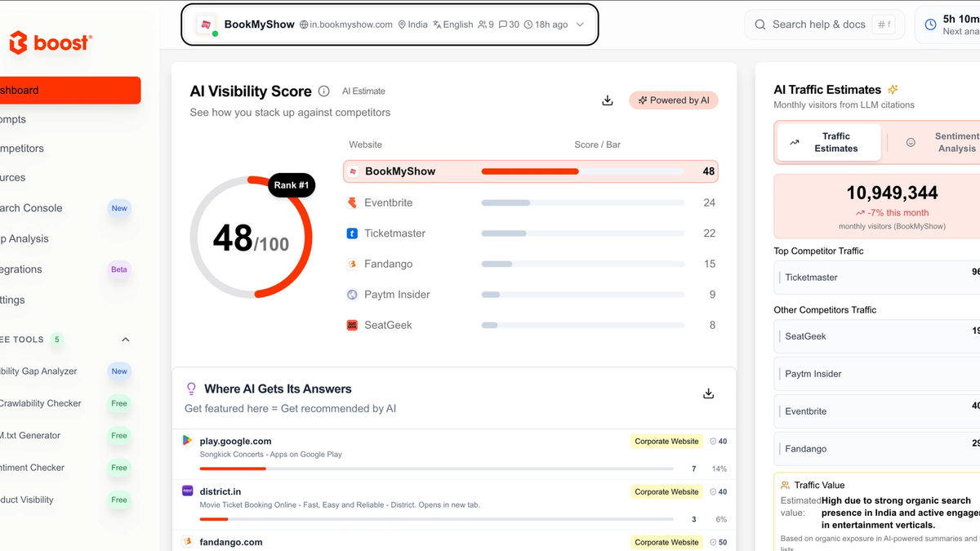
Task: Download the AI Visibility Score report
Action: tap(607, 100)
